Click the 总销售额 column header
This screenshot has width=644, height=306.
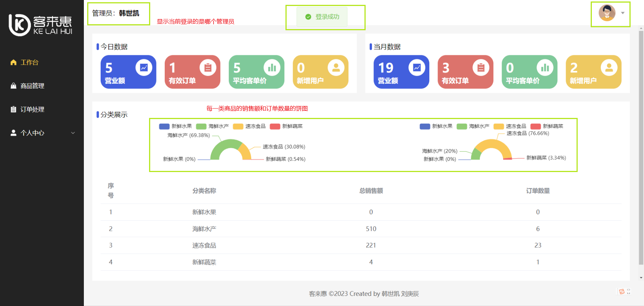(x=371, y=191)
